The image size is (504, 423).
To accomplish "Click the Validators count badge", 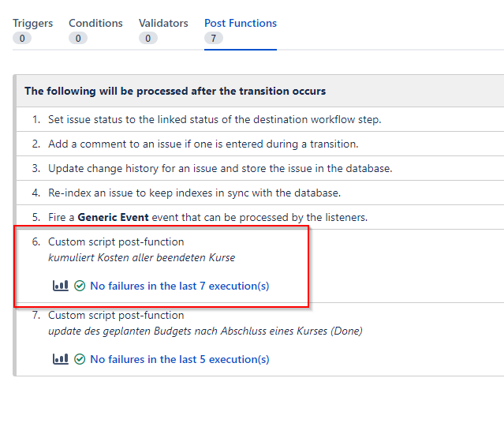I will tap(147, 39).
